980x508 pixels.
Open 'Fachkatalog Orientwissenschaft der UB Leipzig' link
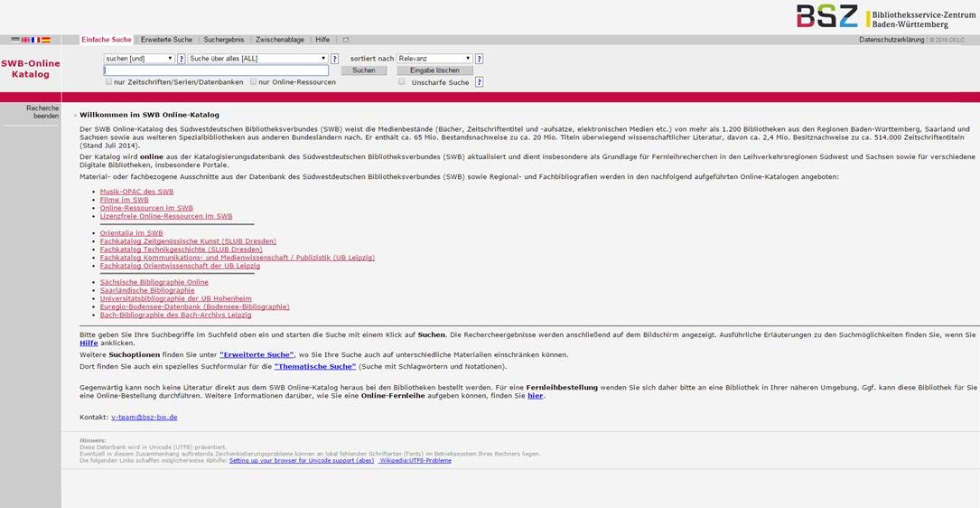(x=180, y=265)
